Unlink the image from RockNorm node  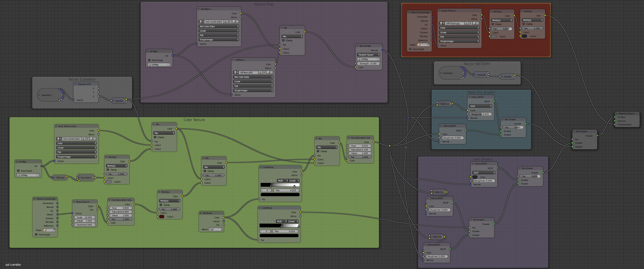coord(237,22)
